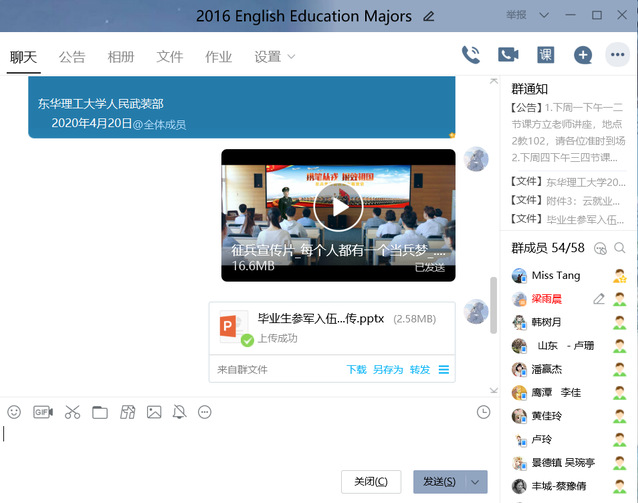Click the 下载 download link
Image resolution: width=638 pixels, height=503 pixels.
(356, 370)
